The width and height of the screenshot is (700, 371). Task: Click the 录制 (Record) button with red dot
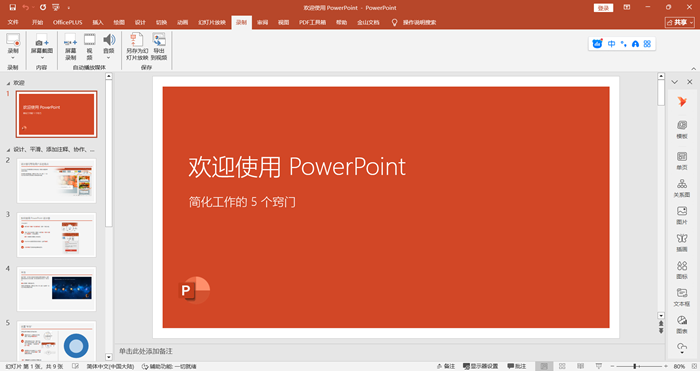click(13, 45)
